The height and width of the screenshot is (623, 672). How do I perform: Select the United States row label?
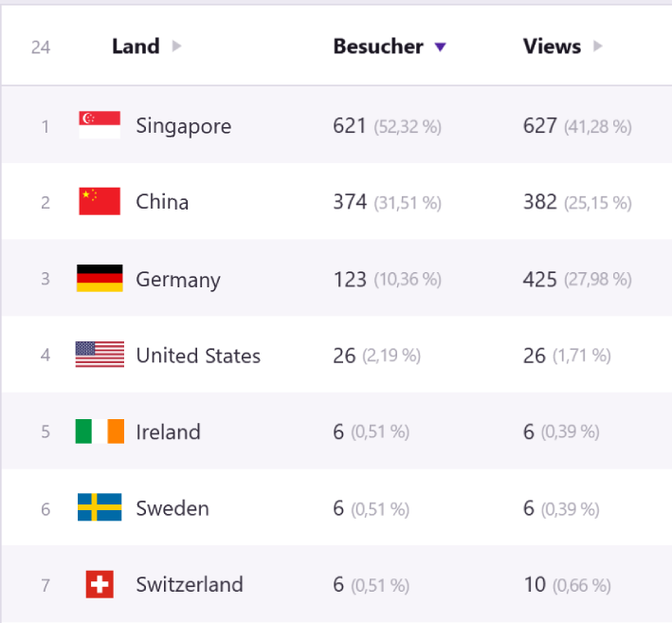[x=198, y=356]
